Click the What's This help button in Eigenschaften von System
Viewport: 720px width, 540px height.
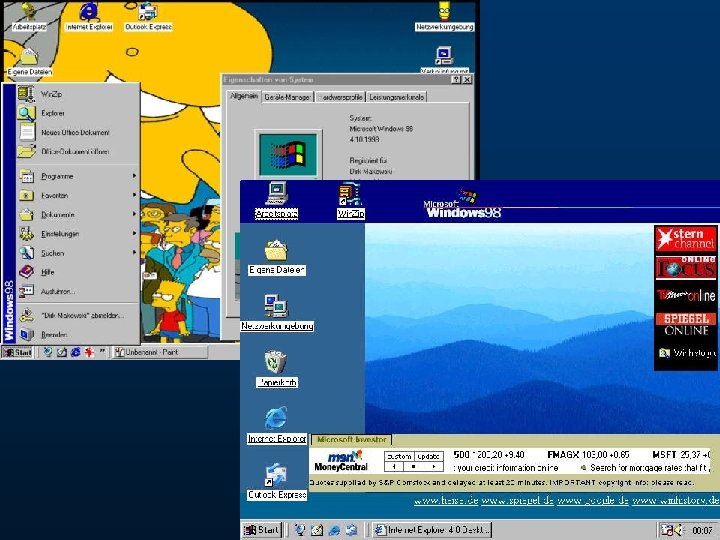point(456,79)
